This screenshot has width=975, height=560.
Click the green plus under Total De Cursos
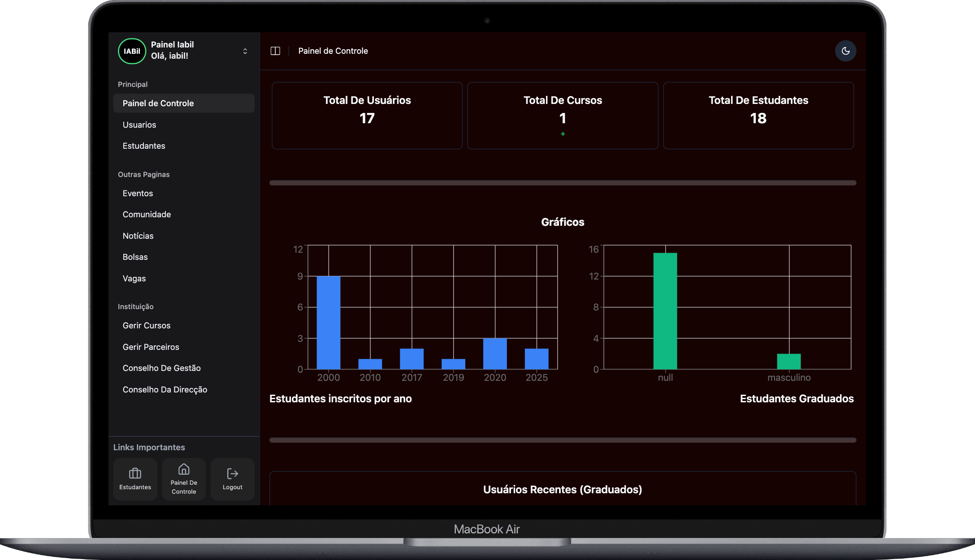pos(563,134)
